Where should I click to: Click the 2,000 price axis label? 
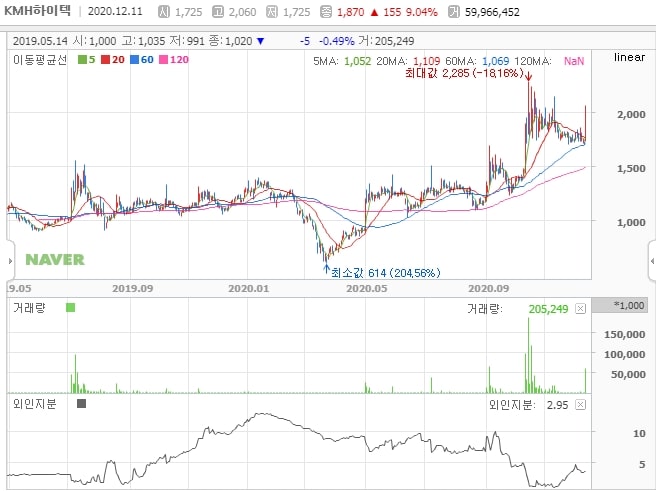631,115
